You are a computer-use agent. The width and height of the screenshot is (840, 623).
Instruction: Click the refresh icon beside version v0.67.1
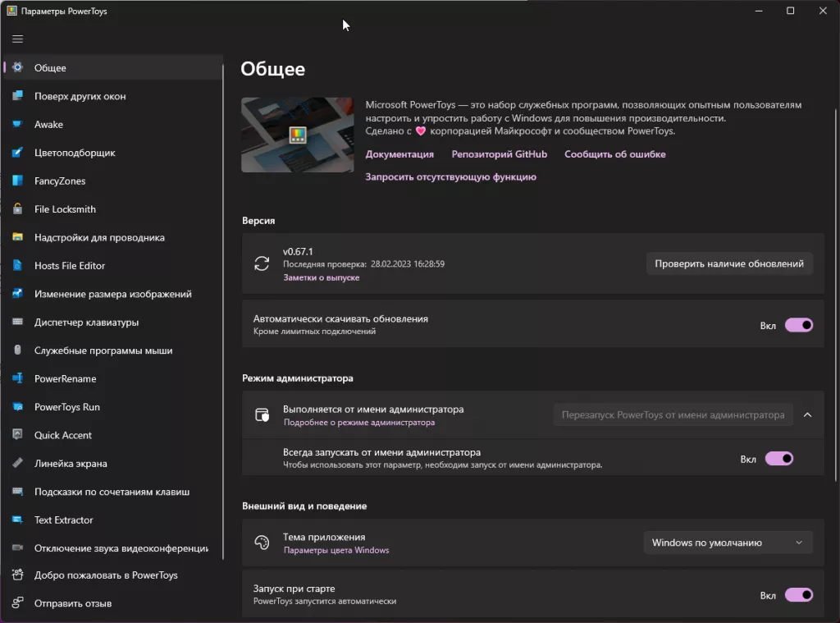click(262, 264)
